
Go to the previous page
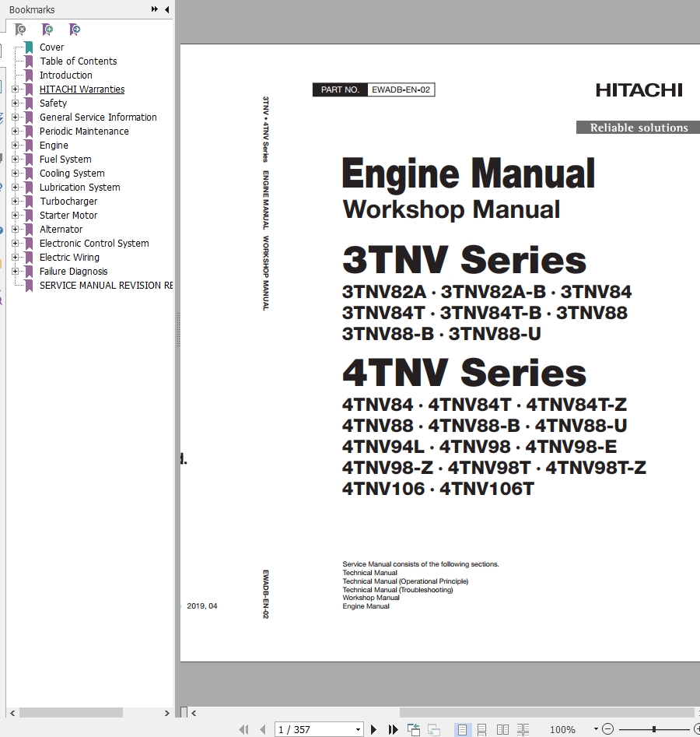[x=263, y=729]
